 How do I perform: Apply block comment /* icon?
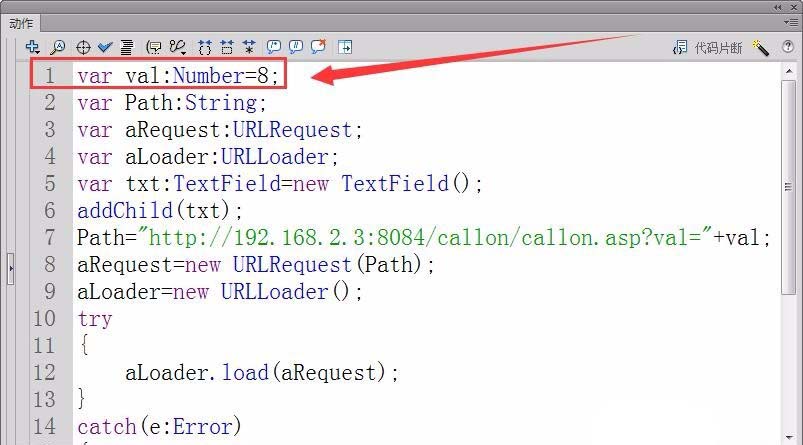274,47
